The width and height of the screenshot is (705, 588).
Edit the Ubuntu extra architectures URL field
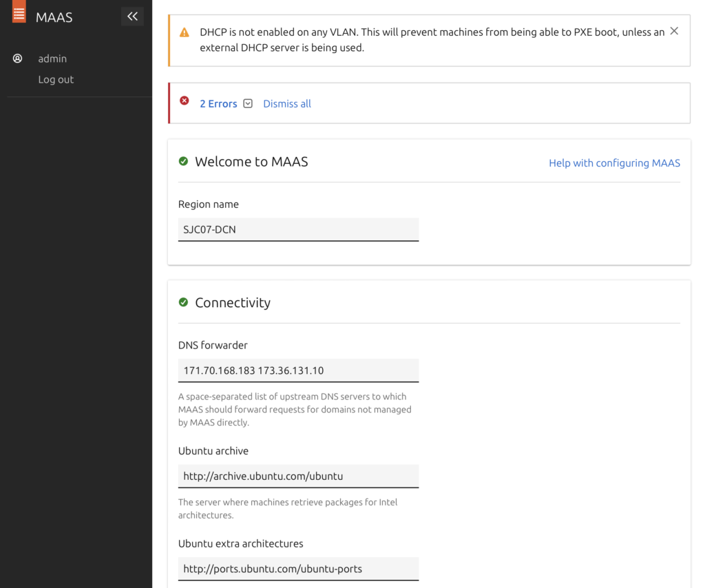[x=298, y=569]
